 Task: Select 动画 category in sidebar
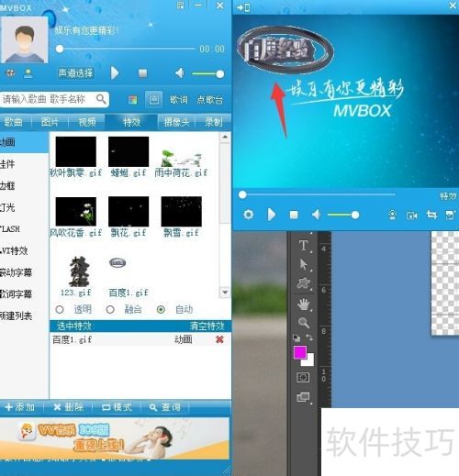(x=24, y=142)
